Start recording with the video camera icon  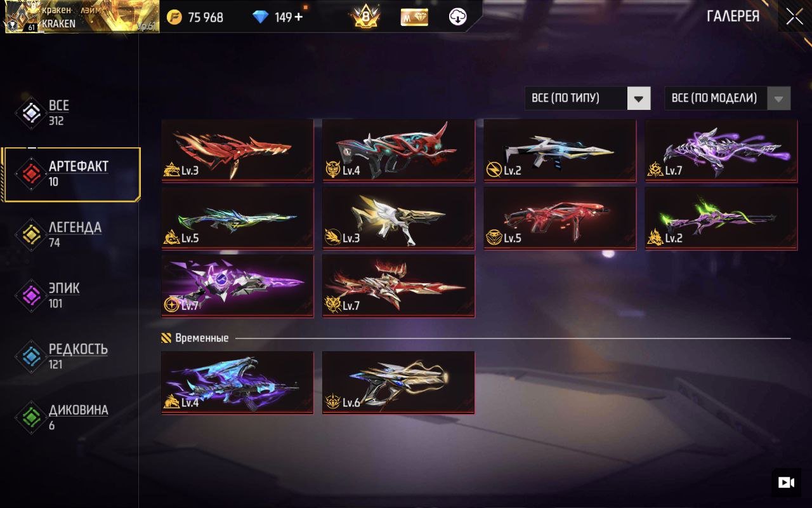pyautogui.click(x=786, y=483)
